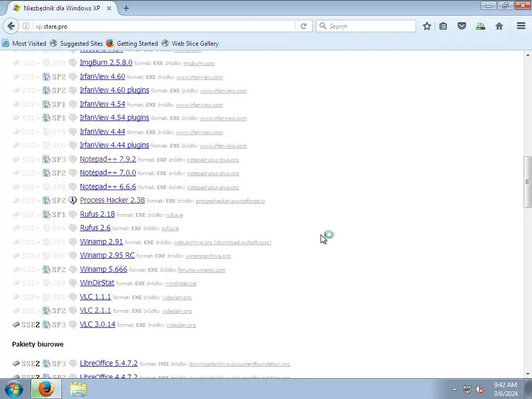The width and height of the screenshot is (532, 399).
Task: Click the comment bubble icon beside IrfanView 4.60
Action: click(x=73, y=77)
